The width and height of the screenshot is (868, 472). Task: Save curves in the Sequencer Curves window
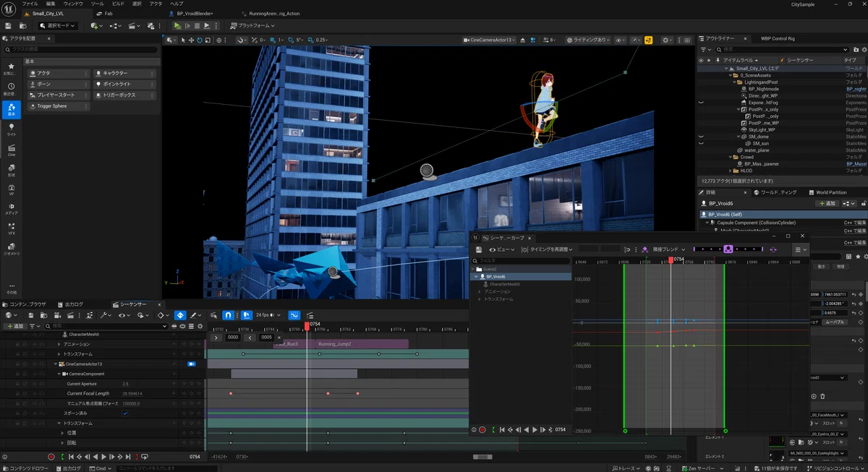479,249
